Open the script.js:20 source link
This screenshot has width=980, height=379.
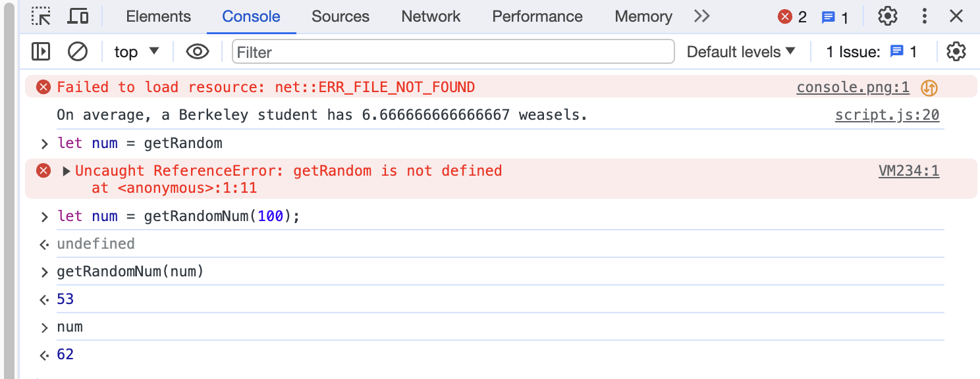887,114
